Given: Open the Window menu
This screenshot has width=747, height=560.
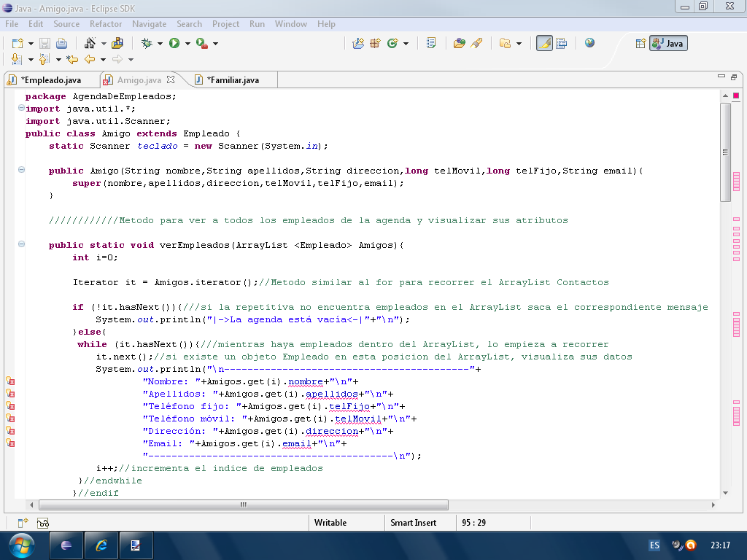Looking at the screenshot, I should coord(290,24).
